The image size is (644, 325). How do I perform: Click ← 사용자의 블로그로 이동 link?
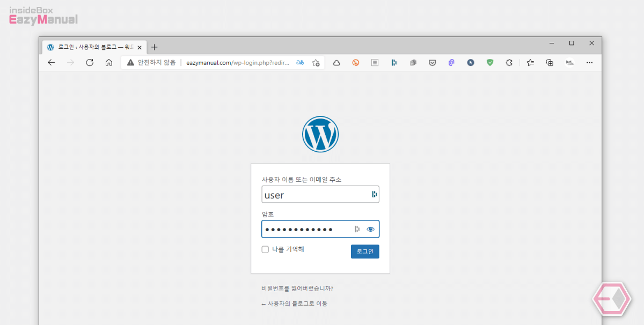click(x=294, y=304)
